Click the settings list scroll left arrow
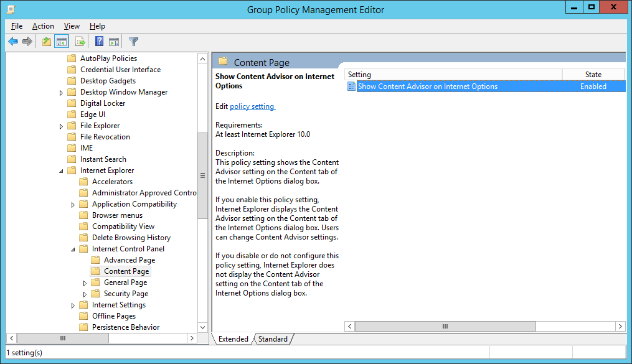 point(350,326)
